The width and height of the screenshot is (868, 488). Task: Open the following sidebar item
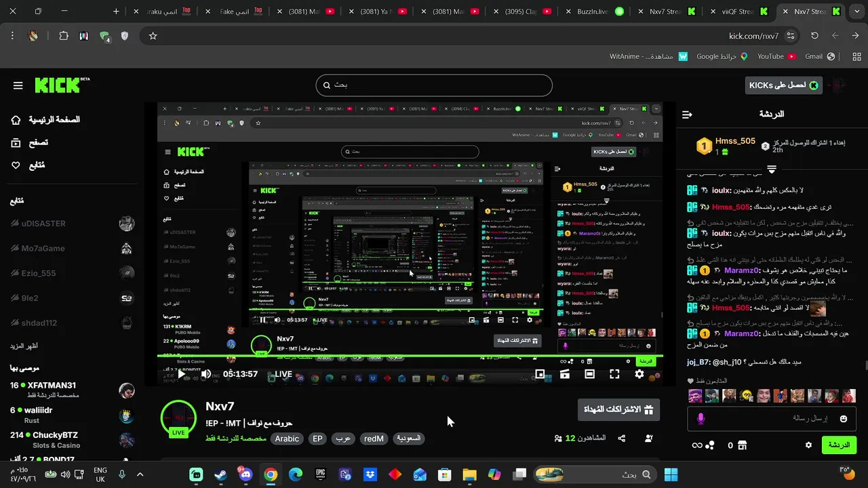pos(28,165)
